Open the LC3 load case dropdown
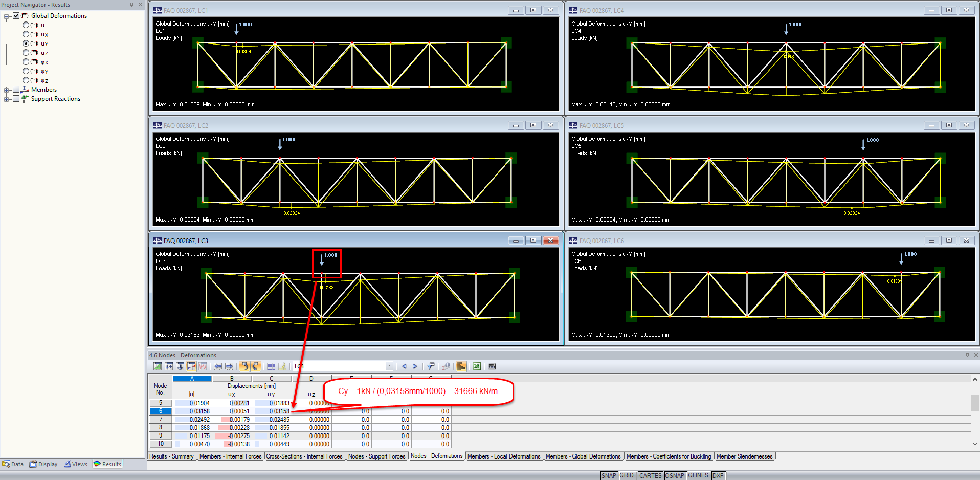 389,366
